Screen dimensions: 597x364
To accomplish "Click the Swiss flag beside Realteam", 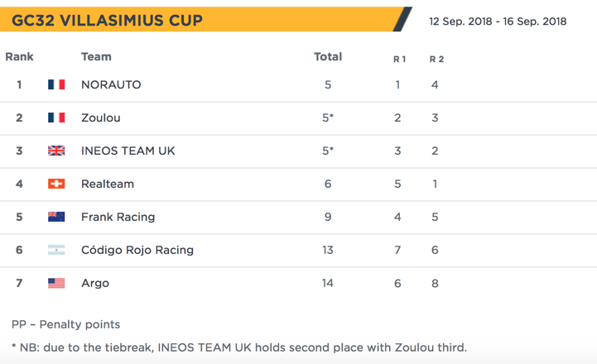I will [56, 184].
